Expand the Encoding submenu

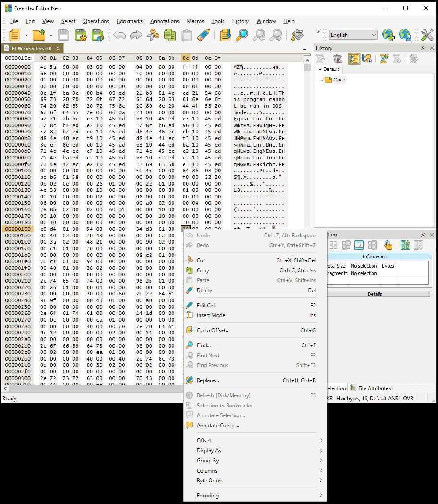[x=255, y=495]
